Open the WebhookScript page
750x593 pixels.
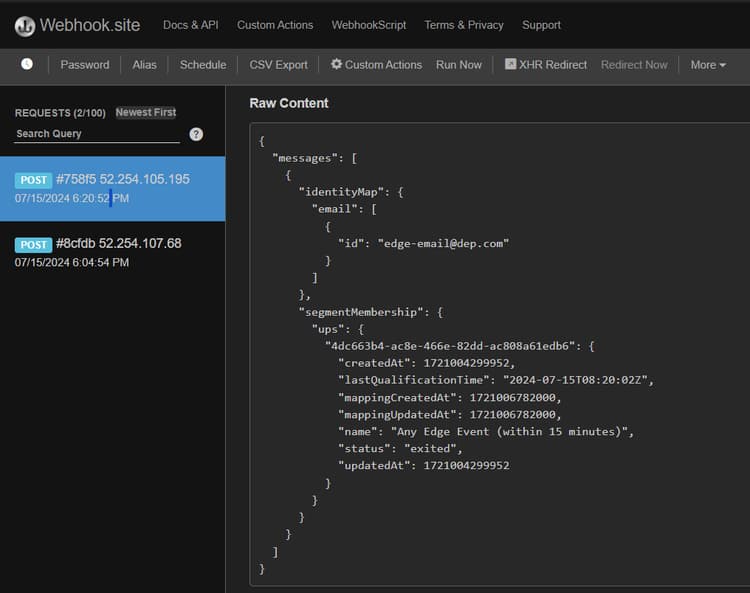click(x=369, y=25)
